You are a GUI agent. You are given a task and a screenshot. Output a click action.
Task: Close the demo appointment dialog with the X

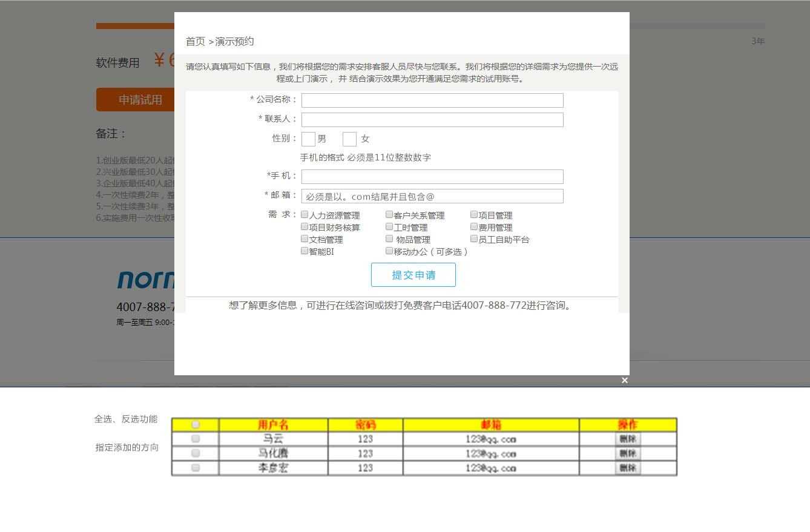tap(625, 380)
